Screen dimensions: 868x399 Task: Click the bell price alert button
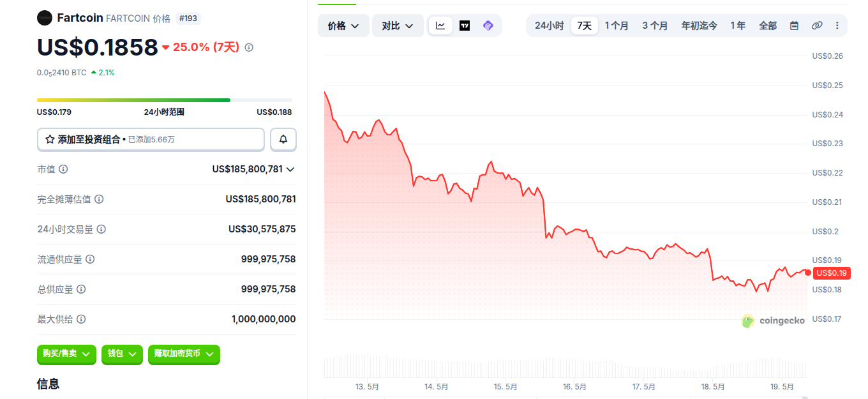click(x=283, y=139)
